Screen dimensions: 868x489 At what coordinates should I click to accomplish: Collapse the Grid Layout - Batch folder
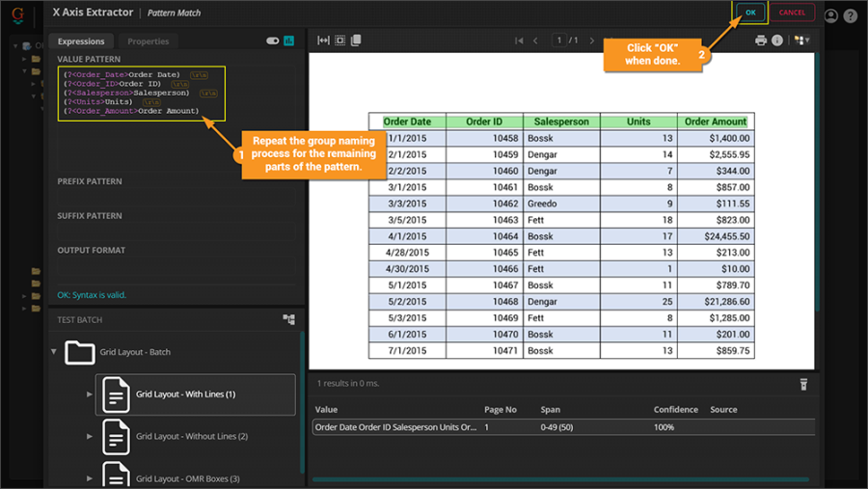pyautogui.click(x=54, y=352)
